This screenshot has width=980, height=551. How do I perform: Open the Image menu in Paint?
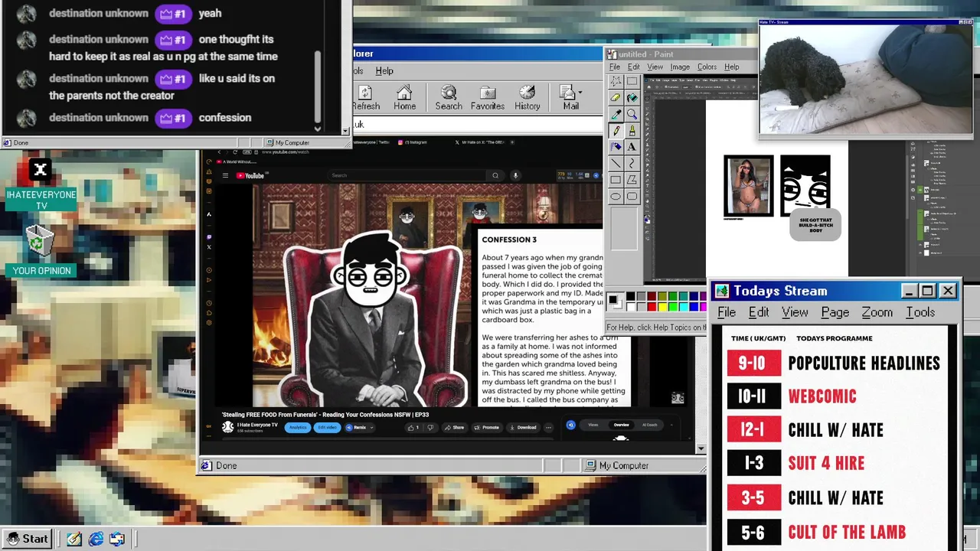click(x=680, y=67)
